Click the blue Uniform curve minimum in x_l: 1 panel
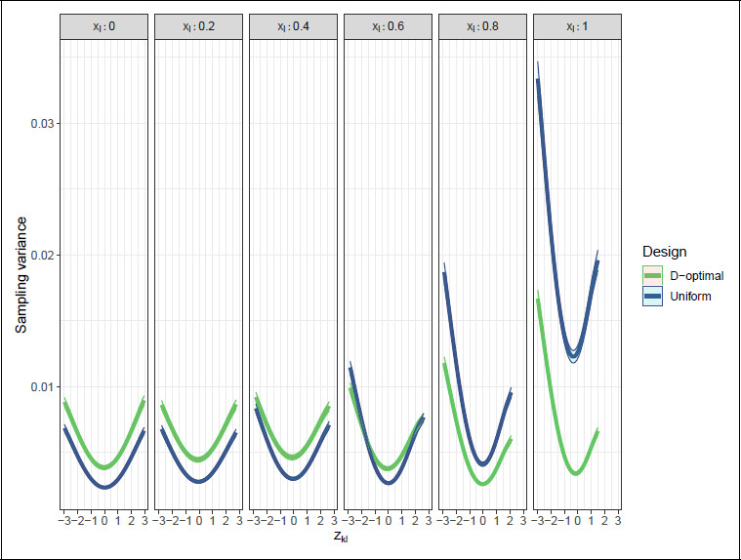Image resolution: width=741 pixels, height=560 pixels. click(575, 352)
